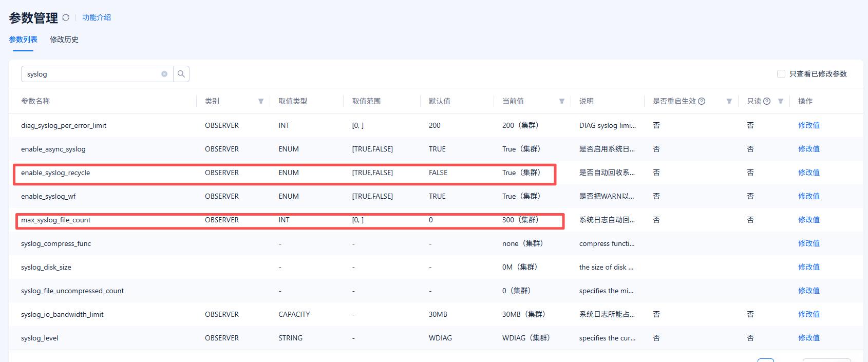The height and width of the screenshot is (362, 868).
Task: Enable 只查看已修改参数 checkbox
Action: coord(781,74)
